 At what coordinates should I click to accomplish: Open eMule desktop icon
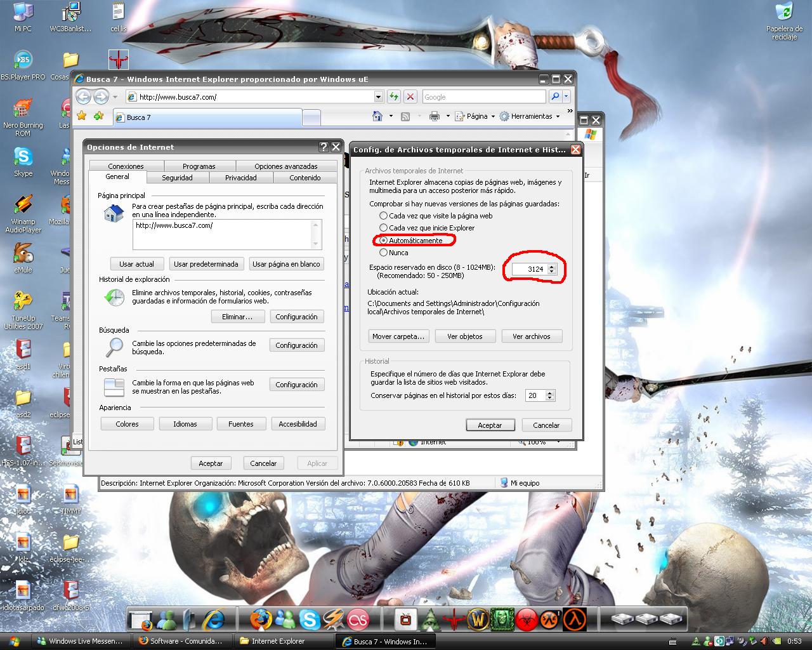(x=23, y=257)
